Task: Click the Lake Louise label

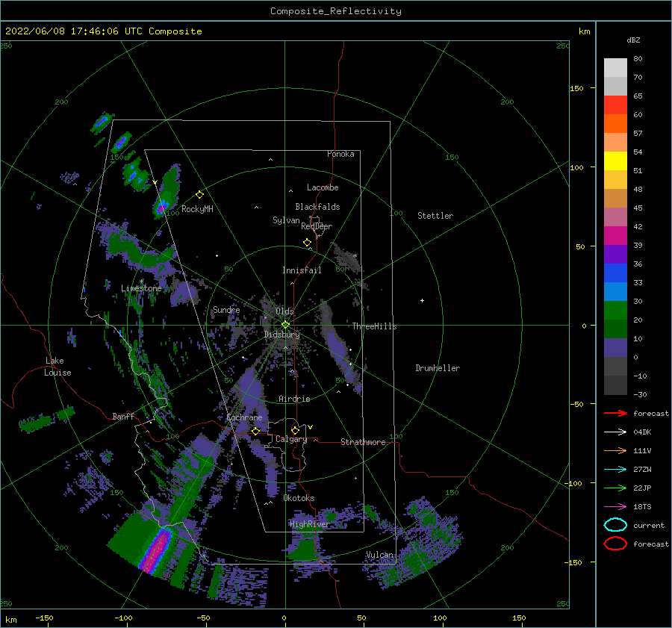Action: (x=57, y=367)
